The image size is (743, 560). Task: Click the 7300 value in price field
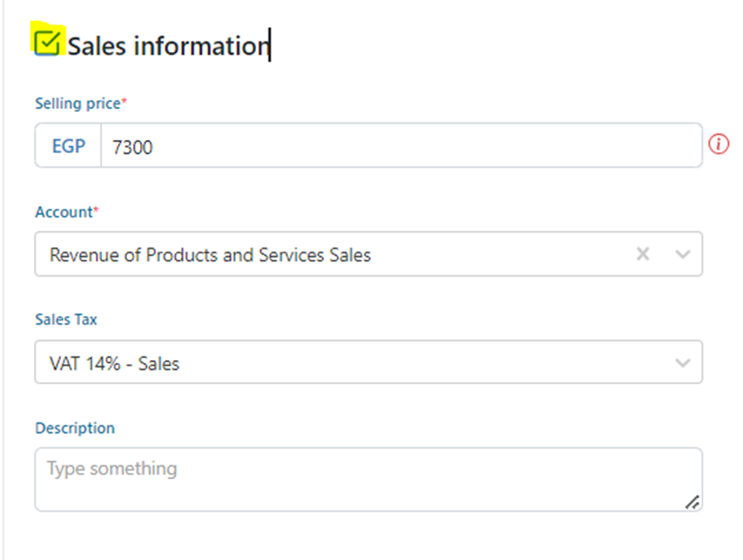coord(132,147)
